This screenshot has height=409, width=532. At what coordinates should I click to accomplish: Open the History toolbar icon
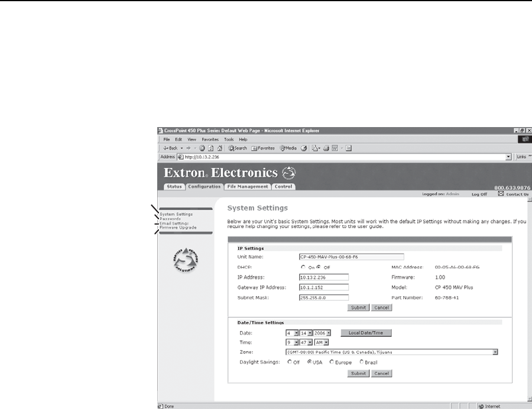point(304,148)
